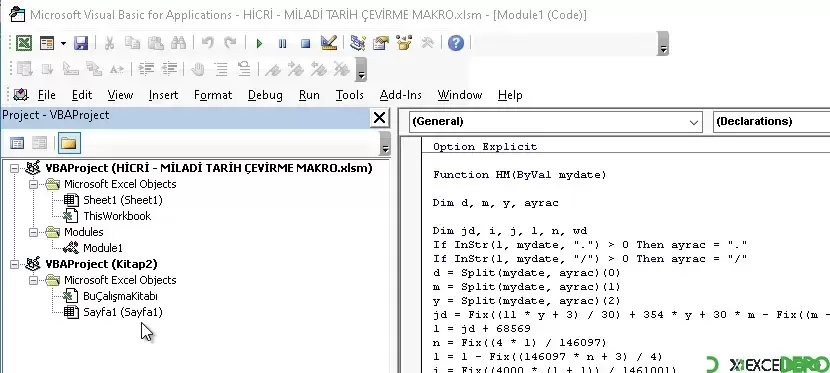Click the Parameter Info icon

(x=94, y=69)
